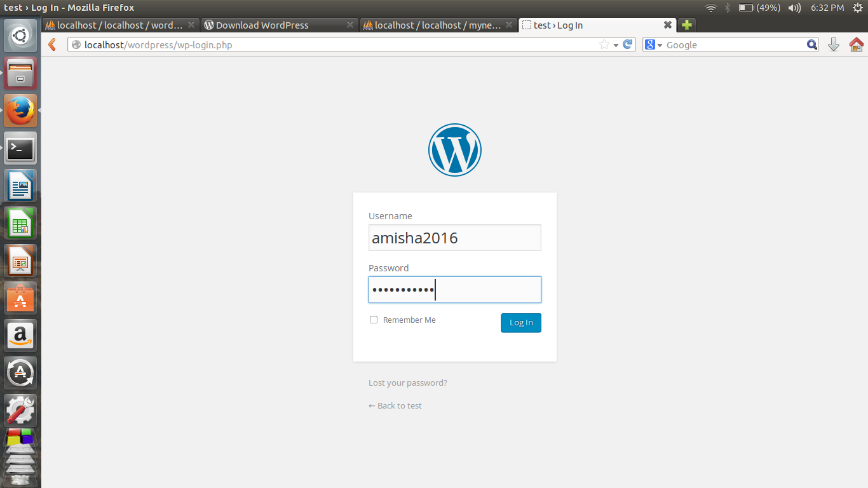868x488 pixels.
Task: Open Software Updater in the launcher
Action: tap(20, 373)
